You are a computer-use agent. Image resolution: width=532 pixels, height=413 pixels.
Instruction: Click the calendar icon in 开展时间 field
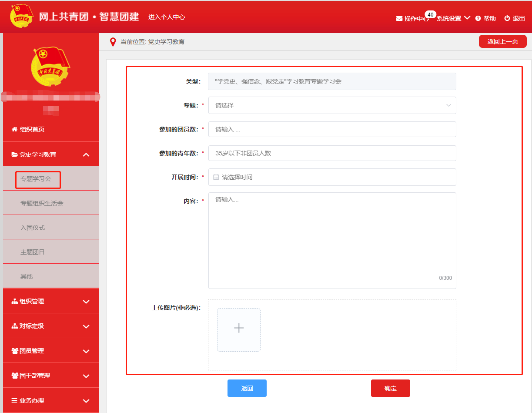point(216,177)
